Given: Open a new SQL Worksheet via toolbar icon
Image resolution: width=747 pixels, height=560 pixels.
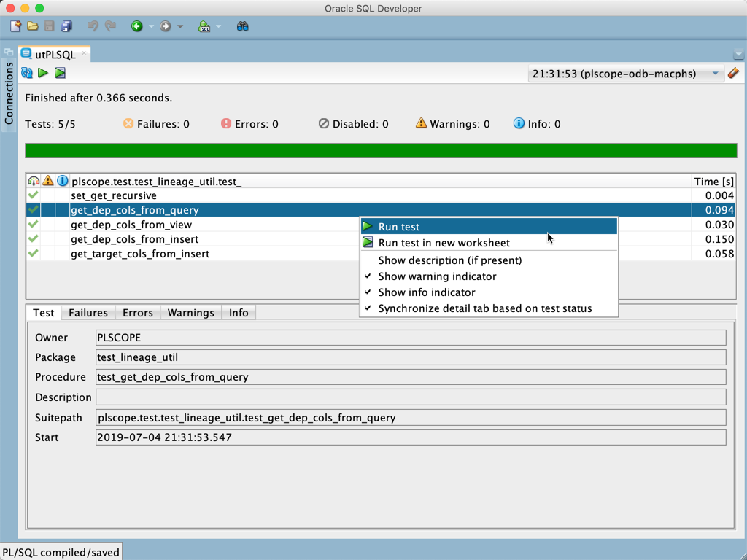Looking at the screenshot, I should [x=203, y=26].
